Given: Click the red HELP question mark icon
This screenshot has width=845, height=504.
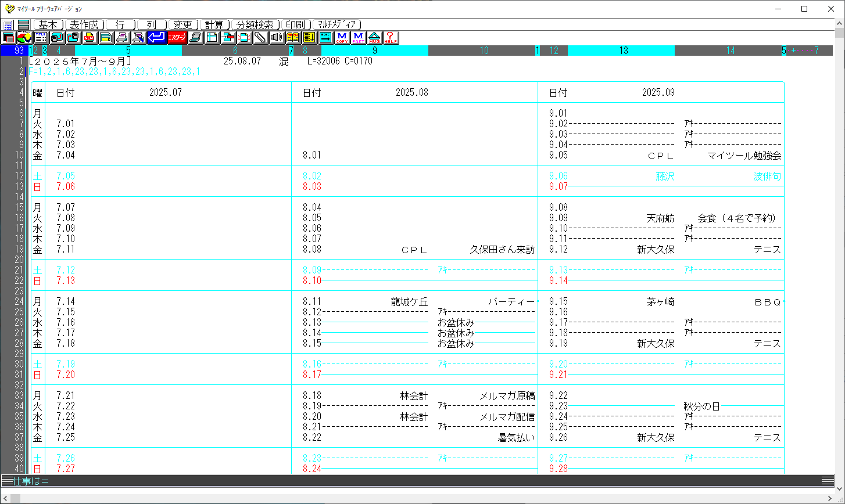Looking at the screenshot, I should coord(391,38).
